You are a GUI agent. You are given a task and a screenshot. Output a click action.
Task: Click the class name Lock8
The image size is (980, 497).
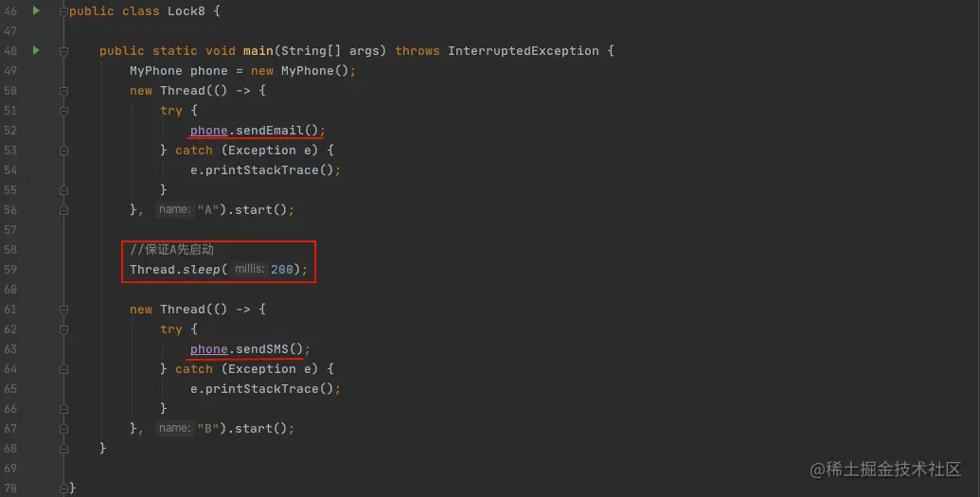187,11
